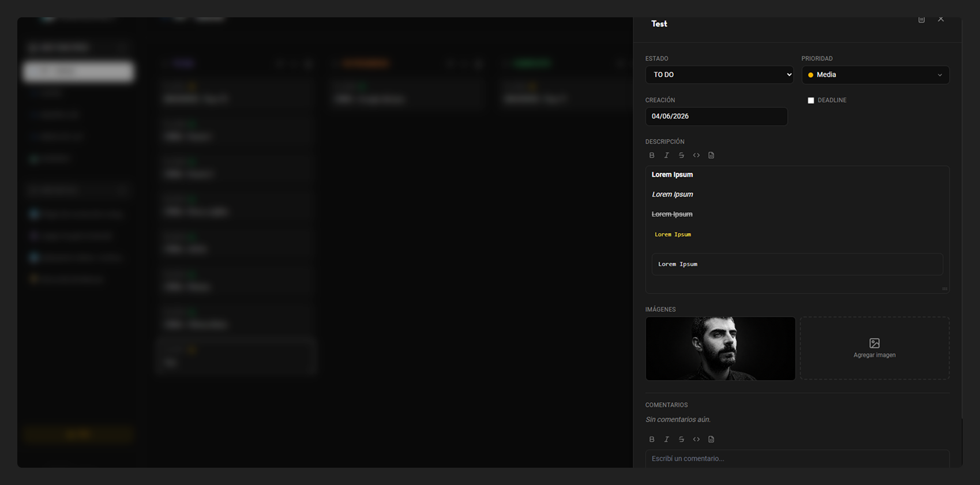The height and width of the screenshot is (485, 980).
Task: Toggle bold in the description toolbar
Action: [652, 155]
